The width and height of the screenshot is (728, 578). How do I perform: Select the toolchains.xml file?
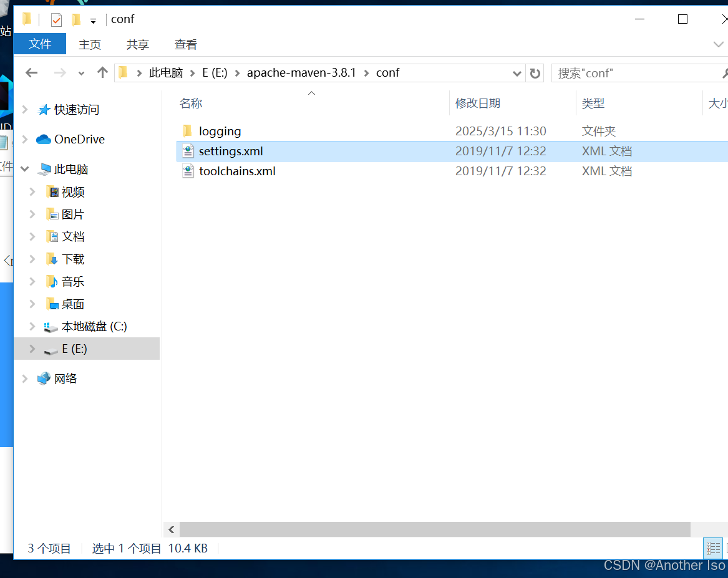[x=237, y=171]
